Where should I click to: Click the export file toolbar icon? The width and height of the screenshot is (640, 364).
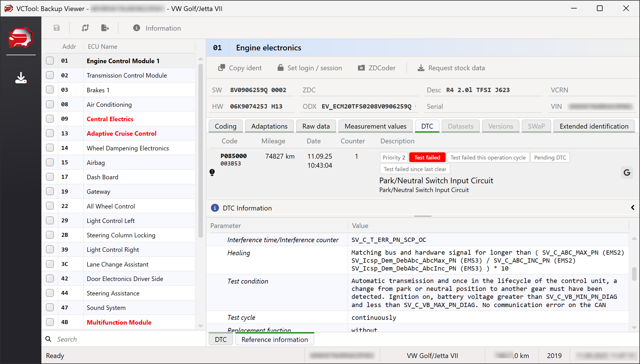(105, 28)
